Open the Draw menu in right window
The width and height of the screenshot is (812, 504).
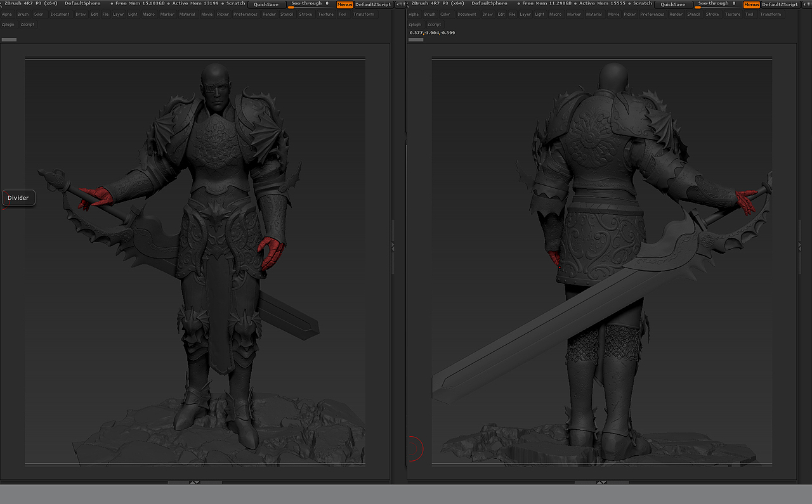pyautogui.click(x=487, y=14)
